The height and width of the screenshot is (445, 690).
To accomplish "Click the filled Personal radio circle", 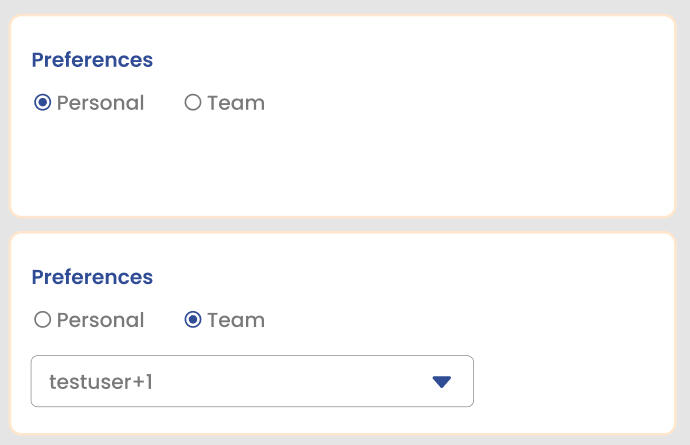I will click(x=42, y=103).
